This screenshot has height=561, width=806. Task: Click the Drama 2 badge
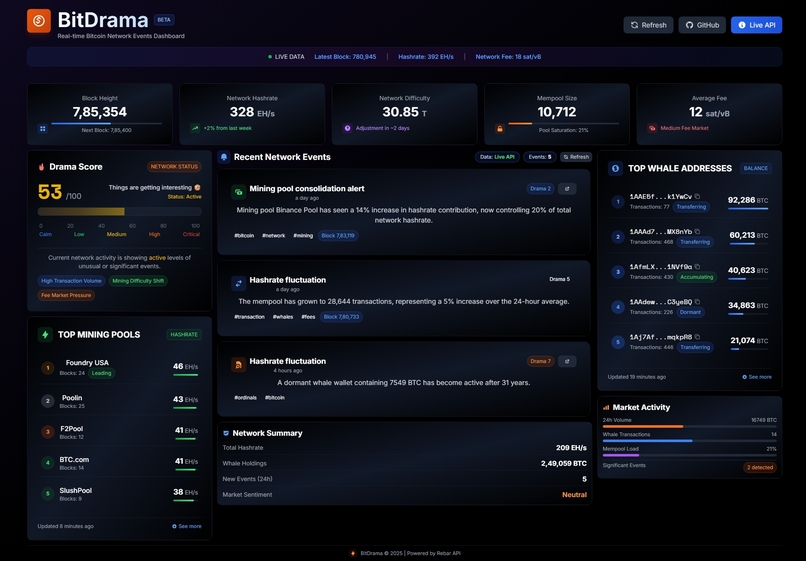coord(540,189)
